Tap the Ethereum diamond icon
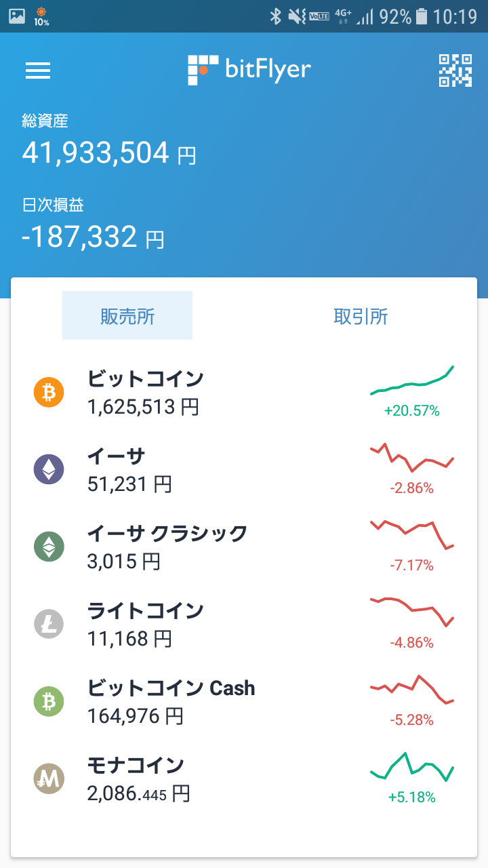The width and height of the screenshot is (488, 868). (49, 469)
